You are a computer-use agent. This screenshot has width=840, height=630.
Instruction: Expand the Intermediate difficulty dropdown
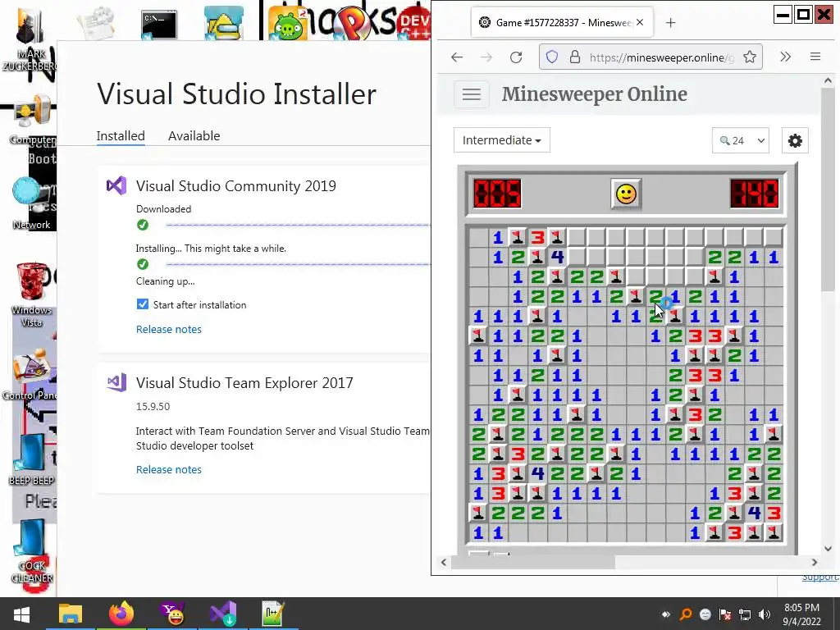[x=501, y=140]
